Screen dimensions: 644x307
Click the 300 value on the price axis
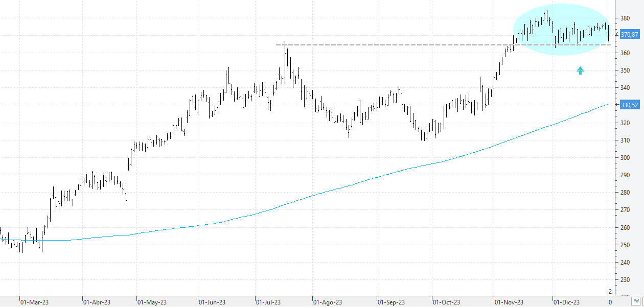coord(625,157)
